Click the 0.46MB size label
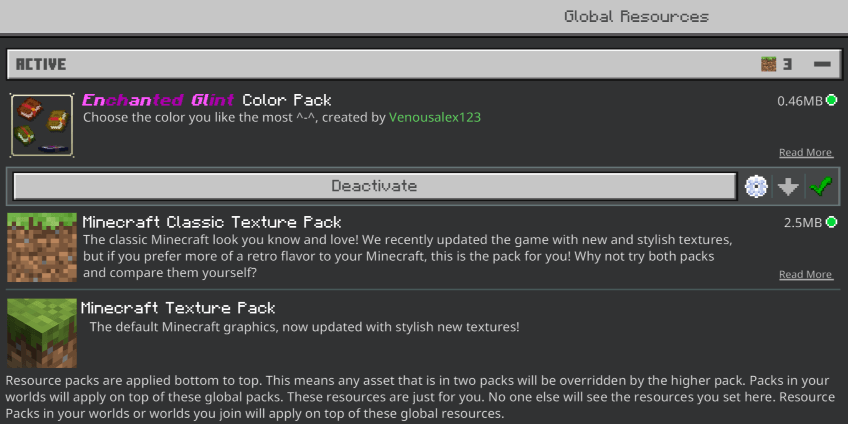848x424 pixels. click(800, 101)
